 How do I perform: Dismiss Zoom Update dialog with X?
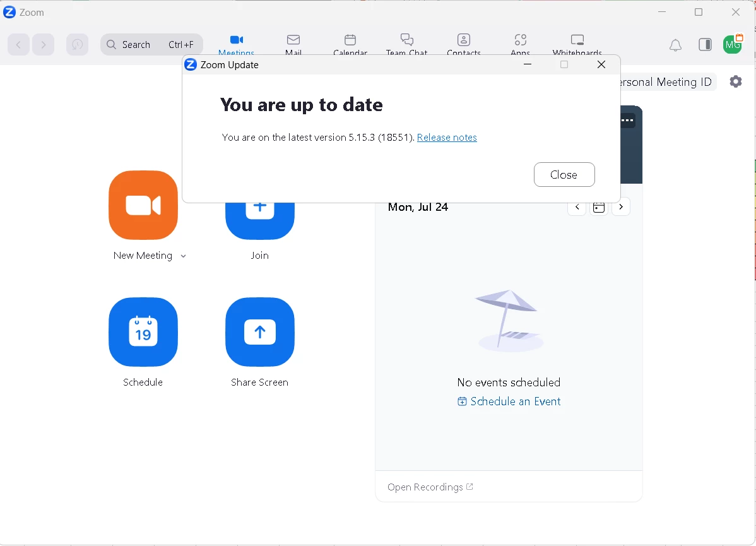click(601, 64)
